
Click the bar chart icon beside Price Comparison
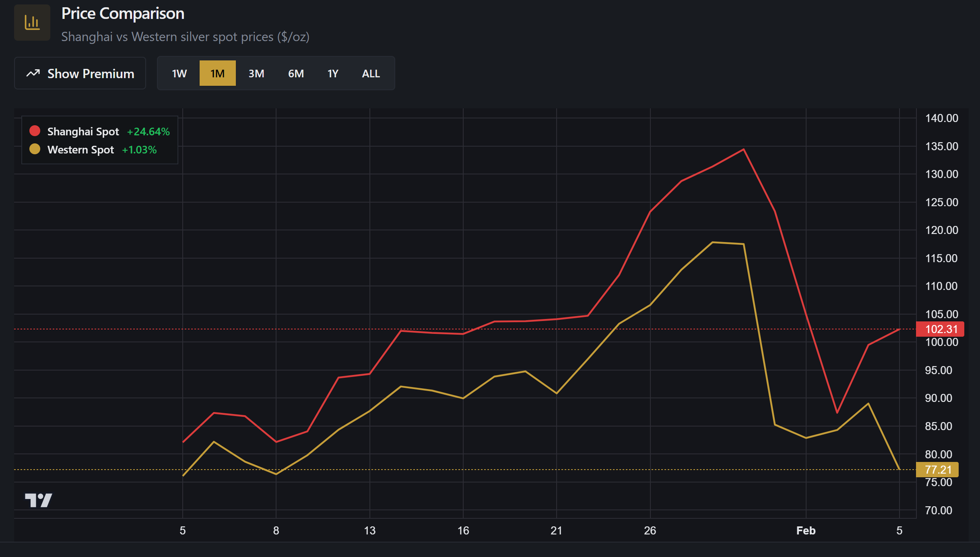[32, 23]
